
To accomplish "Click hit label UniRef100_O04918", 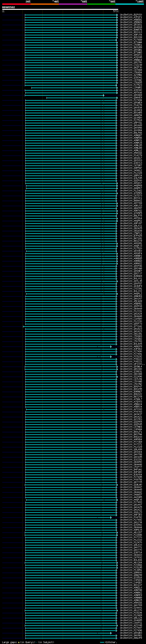I will pyautogui.click(x=131, y=27).
